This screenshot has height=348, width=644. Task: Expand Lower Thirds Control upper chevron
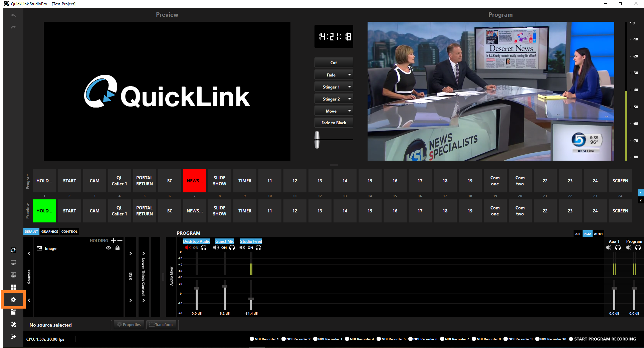tap(144, 253)
